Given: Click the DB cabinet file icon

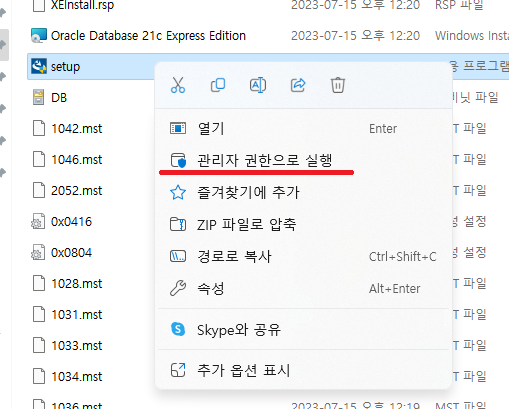Looking at the screenshot, I should [x=38, y=97].
